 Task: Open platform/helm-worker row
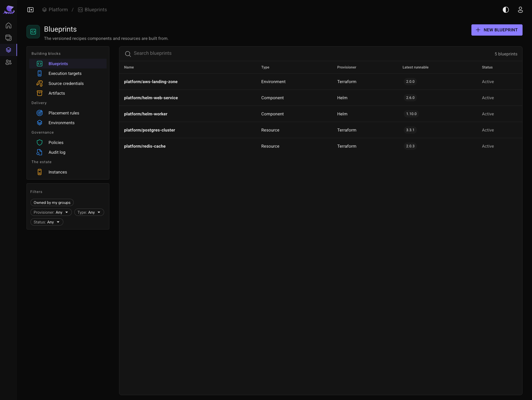coord(321,114)
